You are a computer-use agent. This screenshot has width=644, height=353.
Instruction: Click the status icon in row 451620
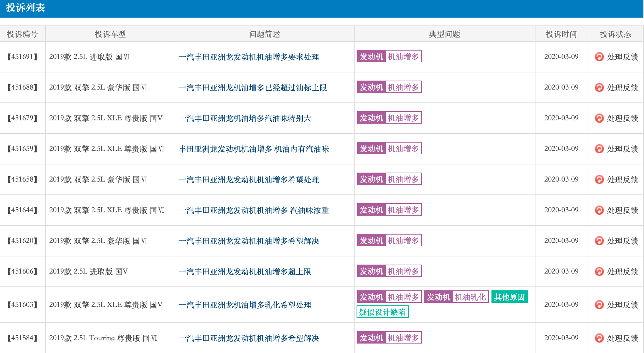[x=599, y=241]
